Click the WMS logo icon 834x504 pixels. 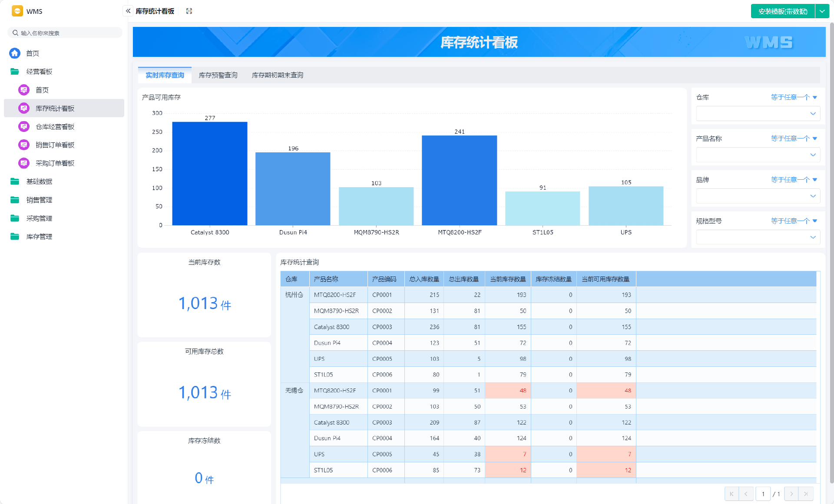point(17,11)
